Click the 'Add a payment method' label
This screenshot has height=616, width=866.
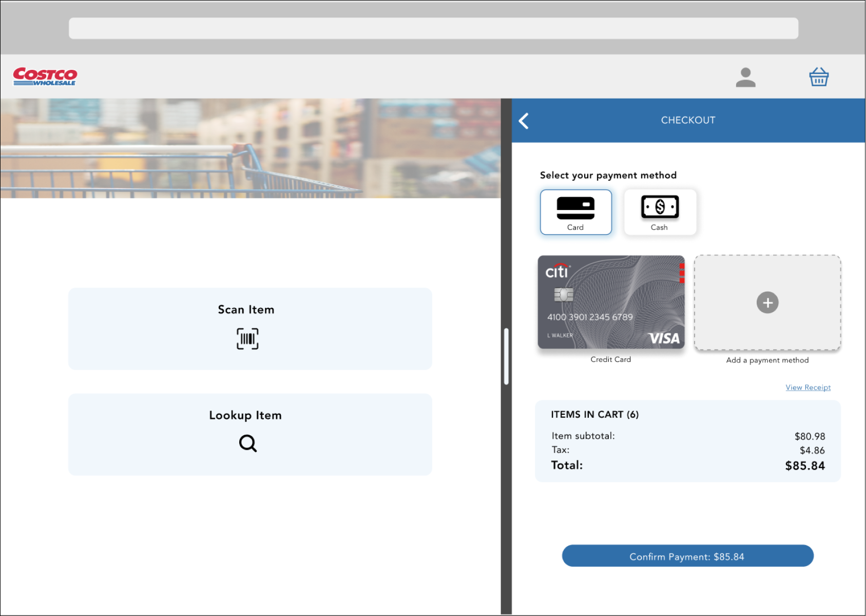(767, 360)
